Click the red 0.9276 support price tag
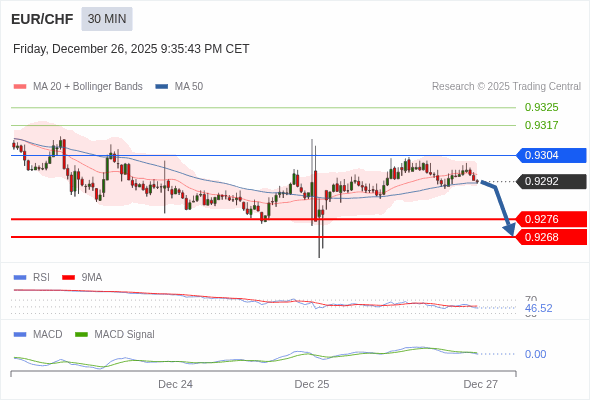Screen dimensions: 590x400 pos(551,219)
